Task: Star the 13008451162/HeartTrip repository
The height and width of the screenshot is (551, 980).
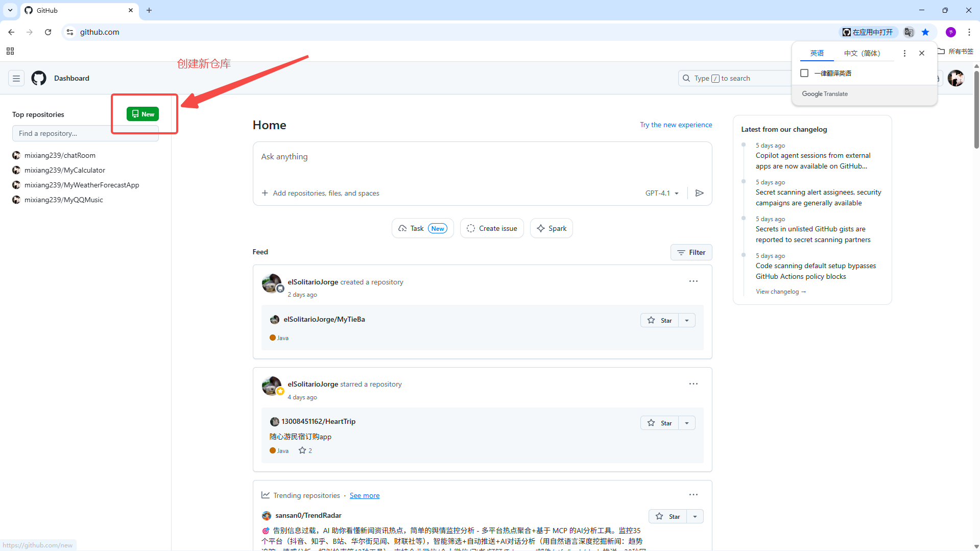Action: click(x=659, y=423)
